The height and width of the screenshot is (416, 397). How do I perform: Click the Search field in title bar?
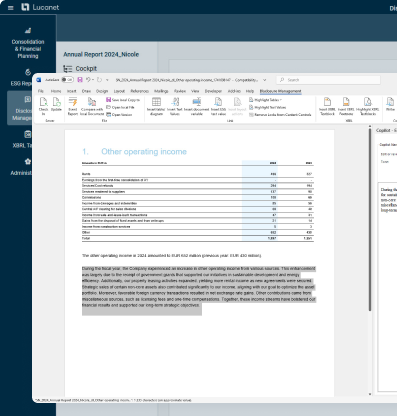(328, 80)
